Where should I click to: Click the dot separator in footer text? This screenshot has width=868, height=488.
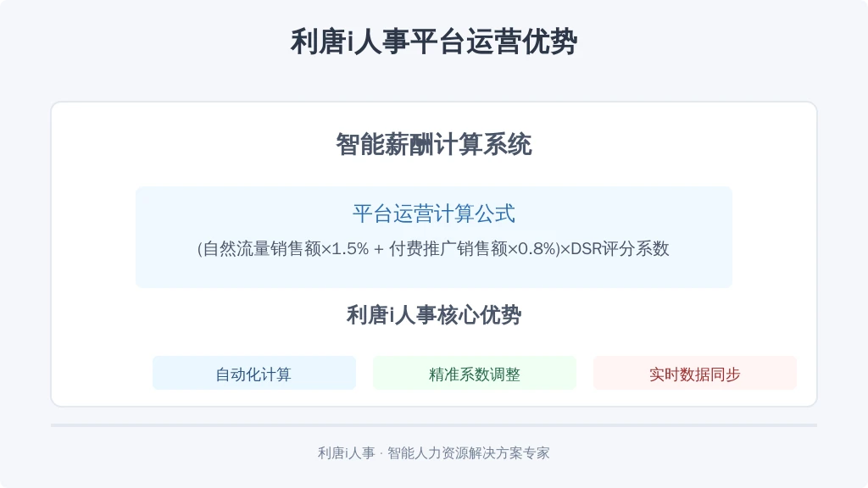point(381,453)
